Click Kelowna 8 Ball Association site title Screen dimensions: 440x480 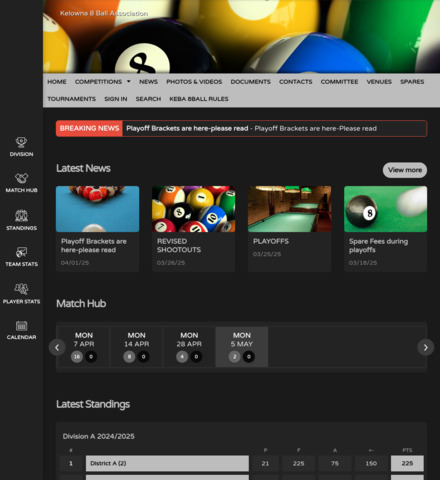tap(104, 13)
